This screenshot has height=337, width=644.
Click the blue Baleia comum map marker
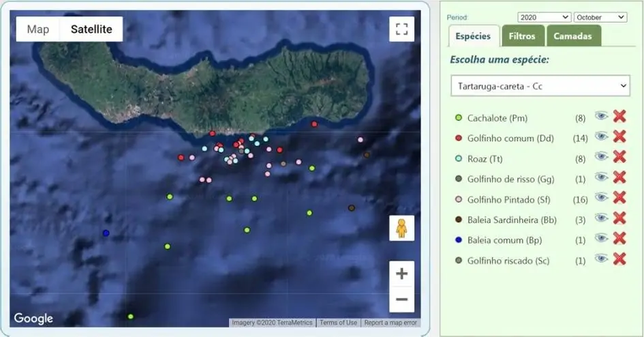[x=106, y=233]
